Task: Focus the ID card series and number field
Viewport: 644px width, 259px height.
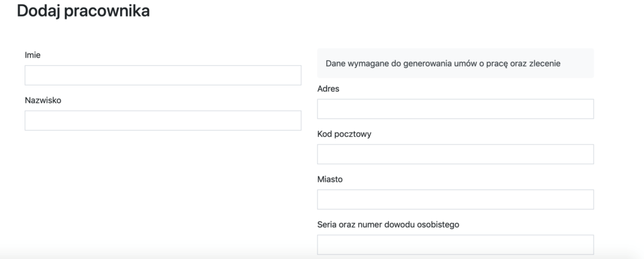Action: click(x=455, y=245)
